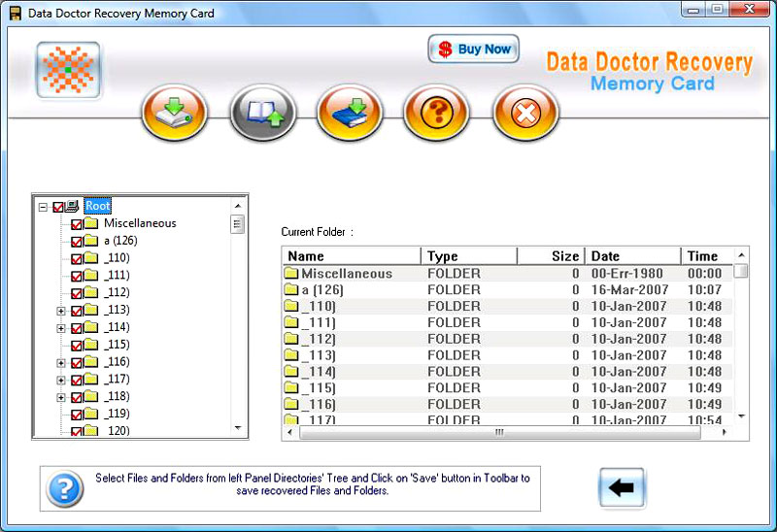Click the back arrow button
This screenshot has height=532, width=777.
622,488
